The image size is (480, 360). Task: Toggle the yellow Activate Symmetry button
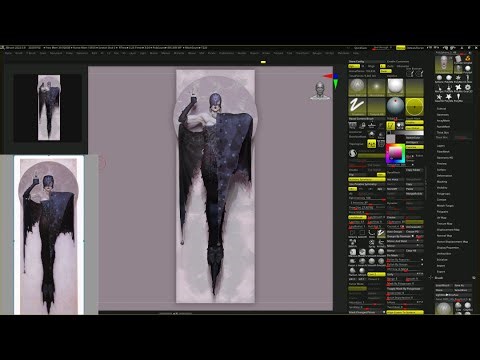(x=367, y=179)
